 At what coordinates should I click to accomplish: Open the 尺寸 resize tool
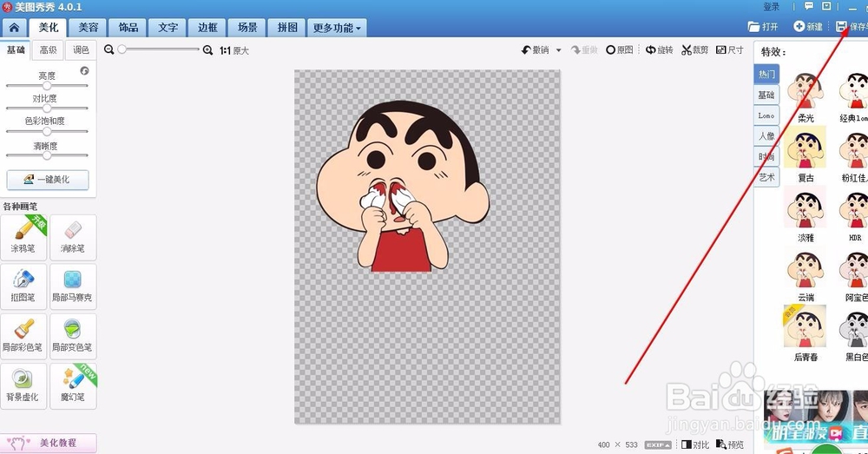pos(730,49)
